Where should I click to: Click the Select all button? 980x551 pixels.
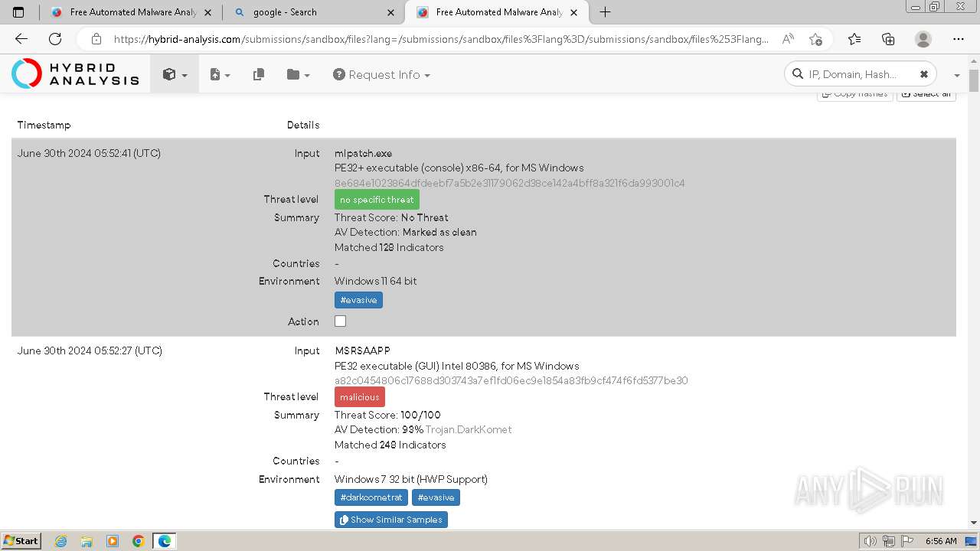[926, 94]
